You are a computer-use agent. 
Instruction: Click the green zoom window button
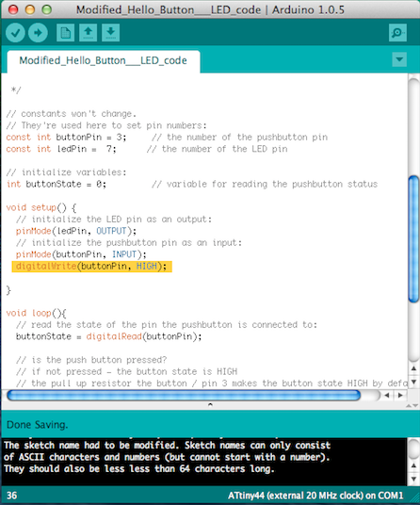click(47, 9)
